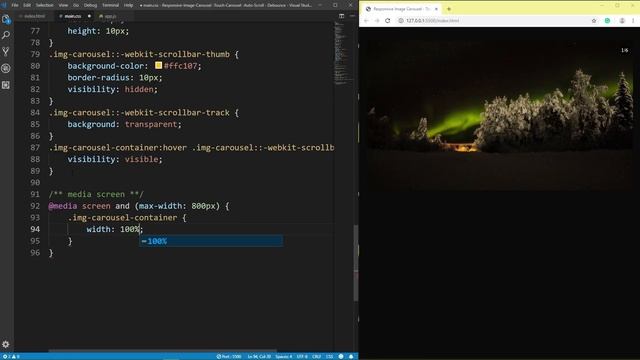Open the Help menu
The image size is (640, 360).
(128, 5)
